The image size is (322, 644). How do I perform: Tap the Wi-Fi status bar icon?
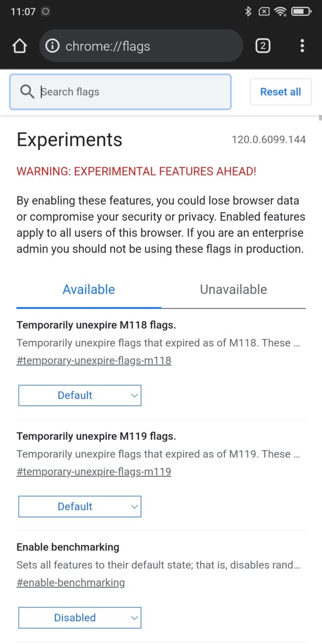click(x=280, y=11)
